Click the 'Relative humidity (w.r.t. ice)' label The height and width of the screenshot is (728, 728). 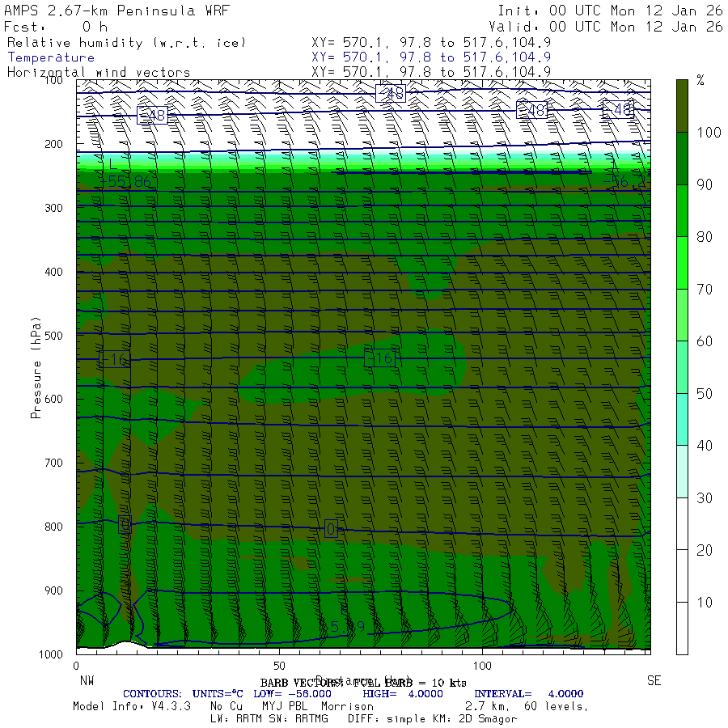126,43
